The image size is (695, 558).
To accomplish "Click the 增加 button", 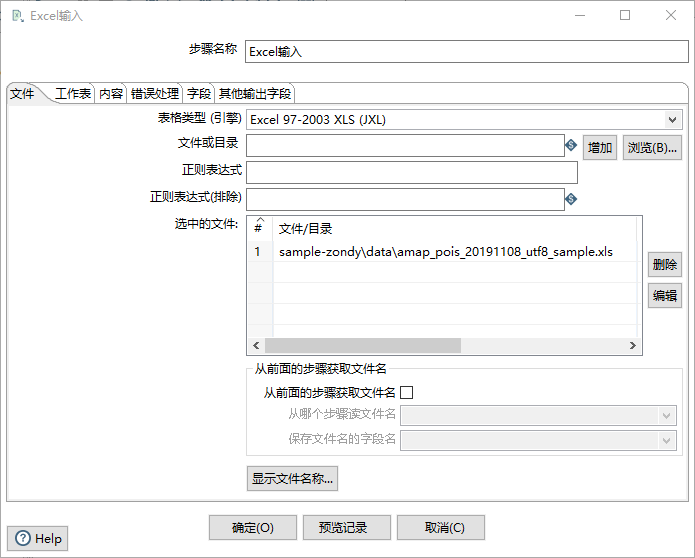I will (x=600, y=148).
